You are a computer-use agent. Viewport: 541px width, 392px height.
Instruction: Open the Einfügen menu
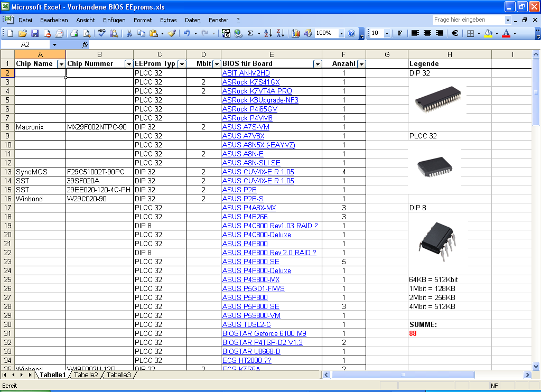[114, 21]
